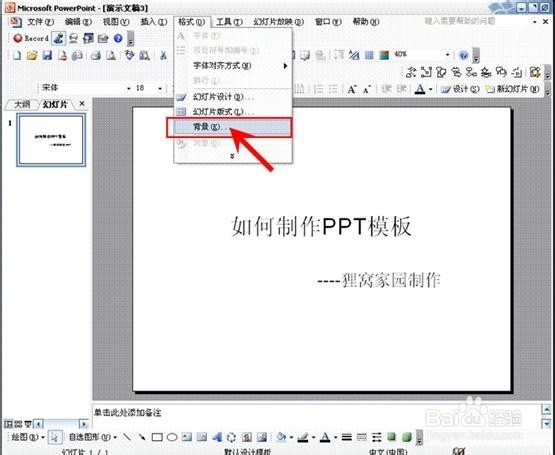Open the 绘图 draw menu dropdown
The width and height of the screenshot is (555, 455).
[x=28, y=437]
